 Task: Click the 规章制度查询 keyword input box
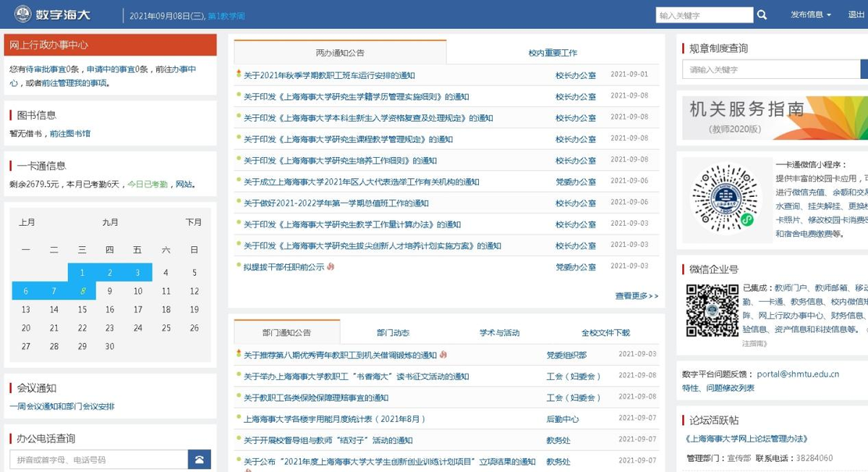[770, 69]
